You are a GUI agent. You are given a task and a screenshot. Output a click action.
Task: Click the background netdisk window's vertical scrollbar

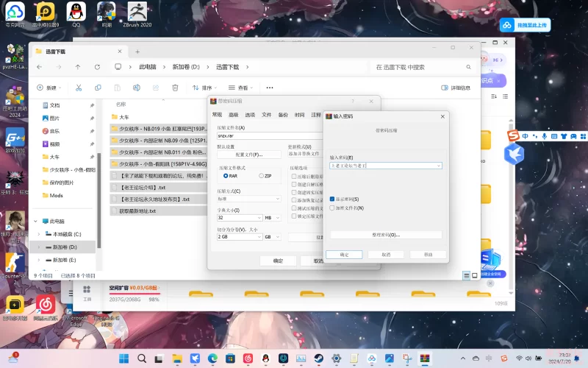point(511,205)
